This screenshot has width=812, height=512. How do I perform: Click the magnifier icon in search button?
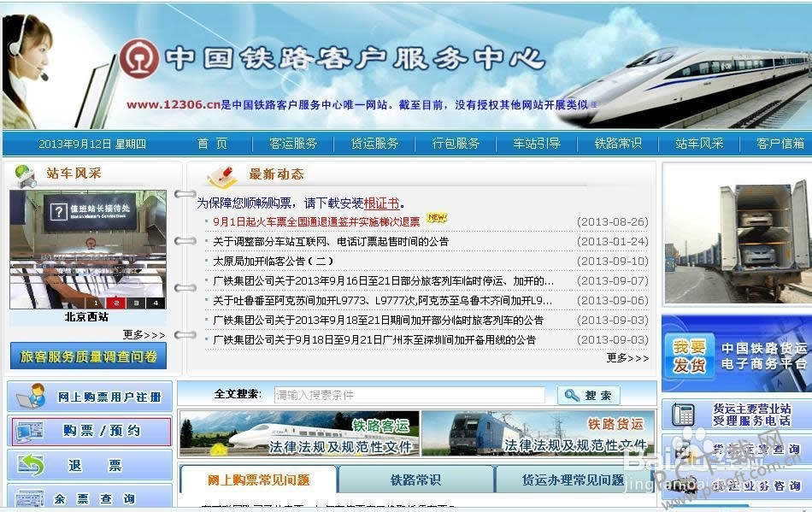571,395
